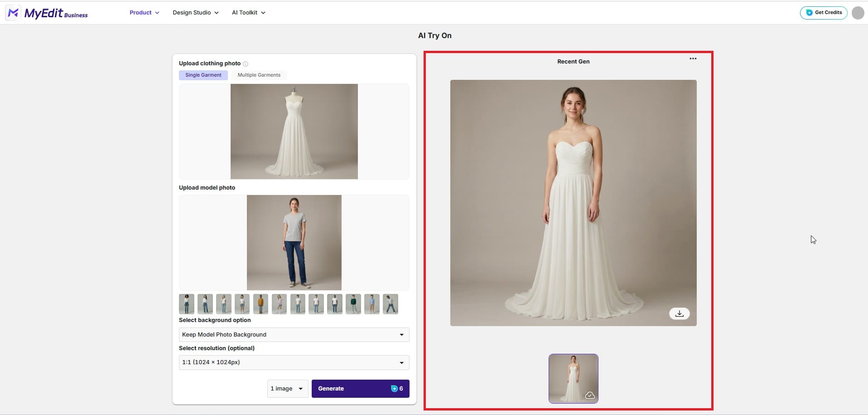The height and width of the screenshot is (415, 868).
Task: Select the Single Garment mode
Action: 203,75
